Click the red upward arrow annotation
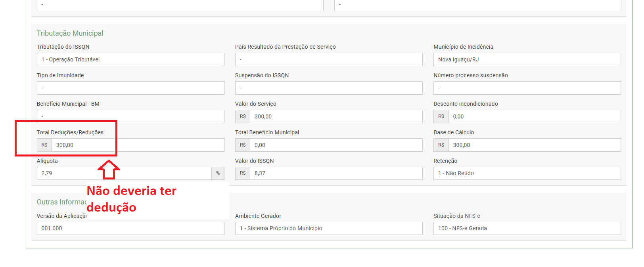 coord(109,170)
